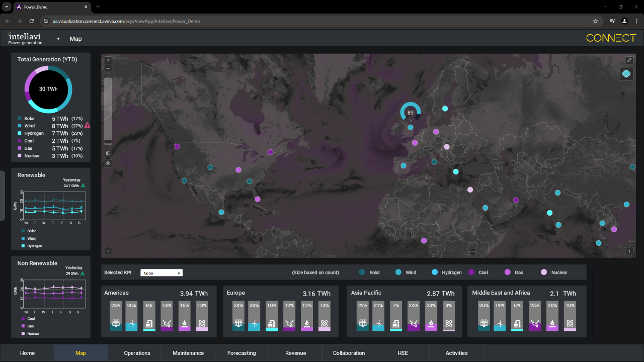The image size is (644, 362).
Task: Click the Asia Pacific solar icon
Action: [x=363, y=323]
